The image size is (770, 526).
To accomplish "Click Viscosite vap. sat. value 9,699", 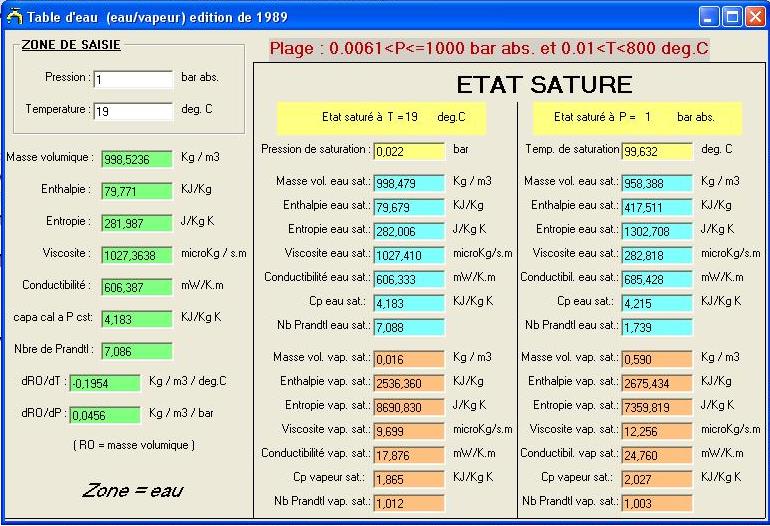I will pyautogui.click(x=409, y=431).
